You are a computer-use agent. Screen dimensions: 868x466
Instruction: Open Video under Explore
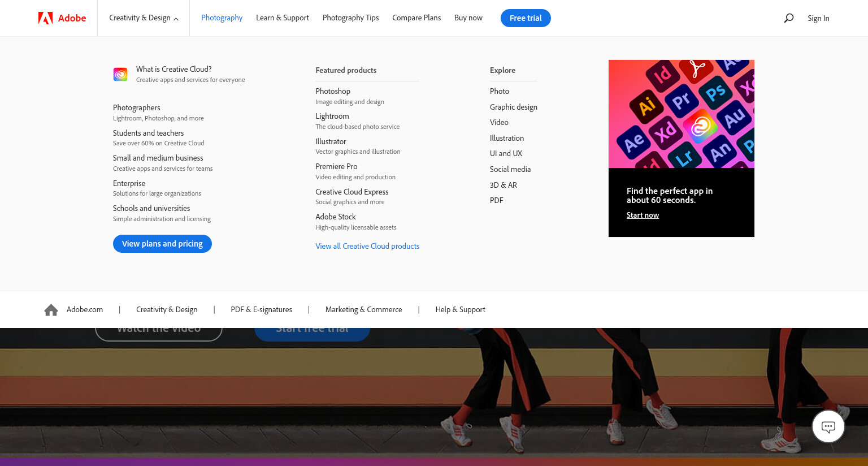click(499, 122)
